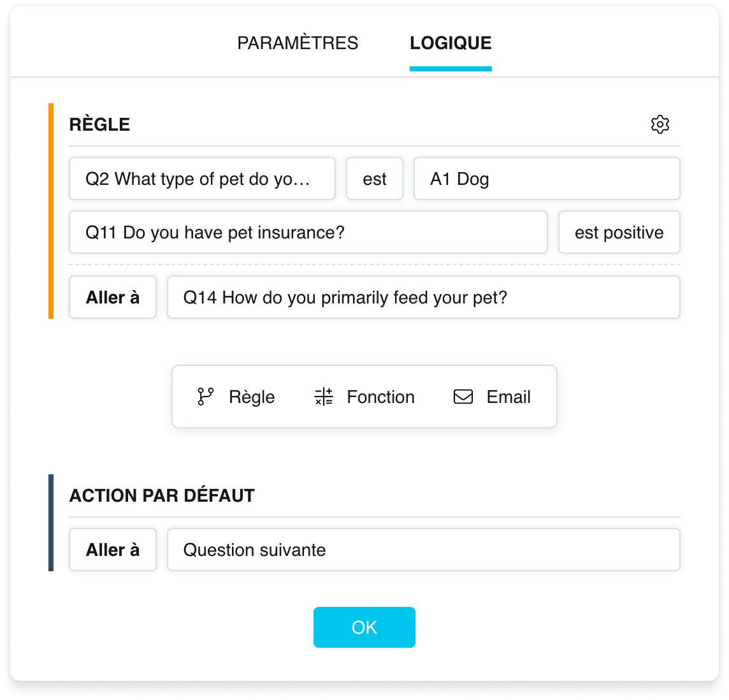Screen dimensions: 729x700
Task: Open the Q11 pet insurance question selector
Action: coord(308,232)
